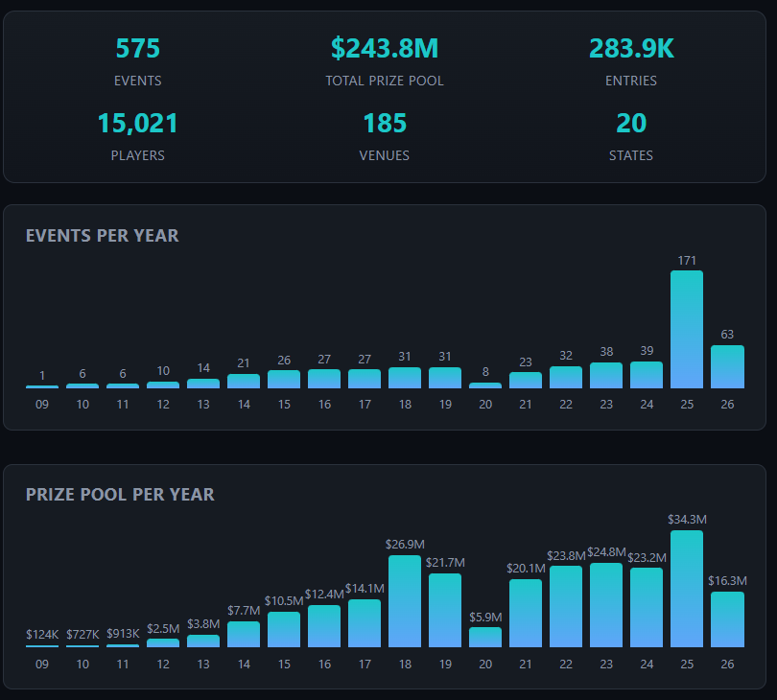Select the $34.3M prize pool bar

pyautogui.click(x=687, y=589)
